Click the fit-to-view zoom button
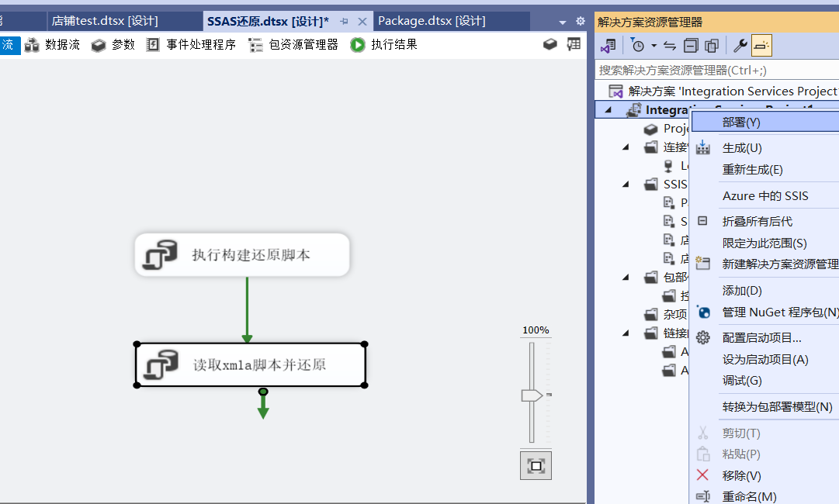 coord(536,465)
